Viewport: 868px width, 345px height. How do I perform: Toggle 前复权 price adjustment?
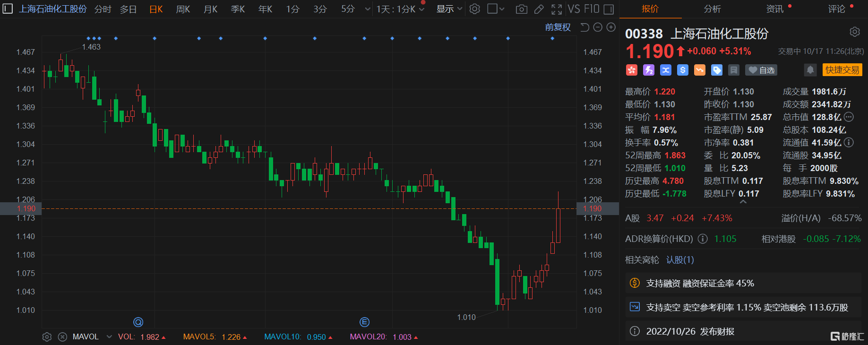coord(558,27)
